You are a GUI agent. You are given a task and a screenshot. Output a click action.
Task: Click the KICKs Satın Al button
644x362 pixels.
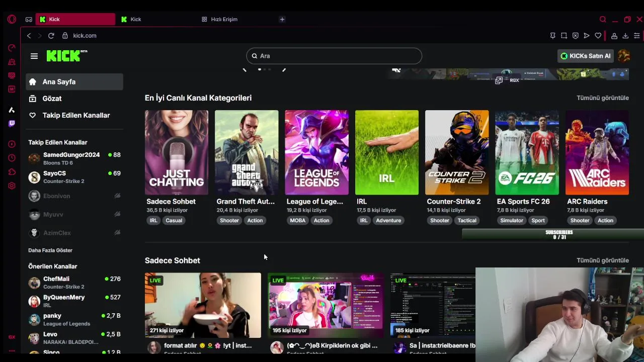click(586, 56)
